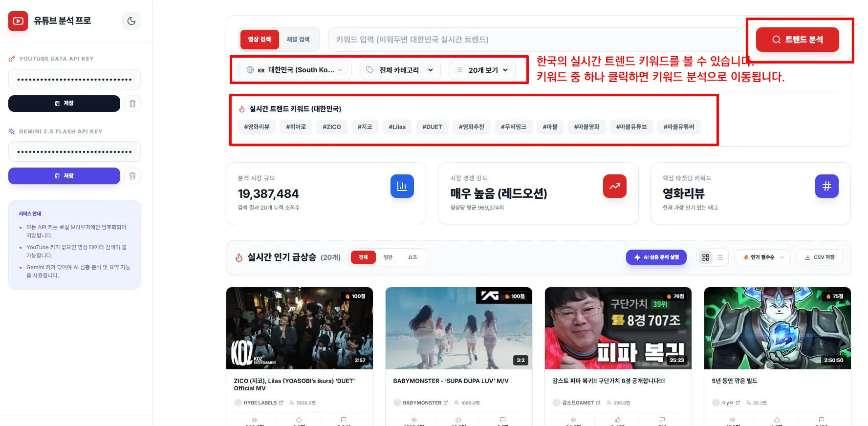Open the BABYMONSTER SUPA DUPA LUV thumbnail
The image size is (868, 426).
click(459, 328)
